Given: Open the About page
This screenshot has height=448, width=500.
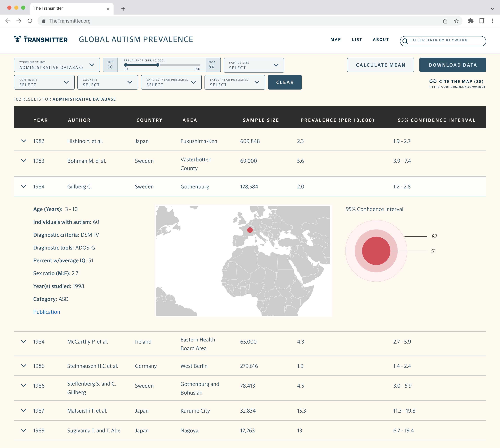Looking at the screenshot, I should [381, 40].
